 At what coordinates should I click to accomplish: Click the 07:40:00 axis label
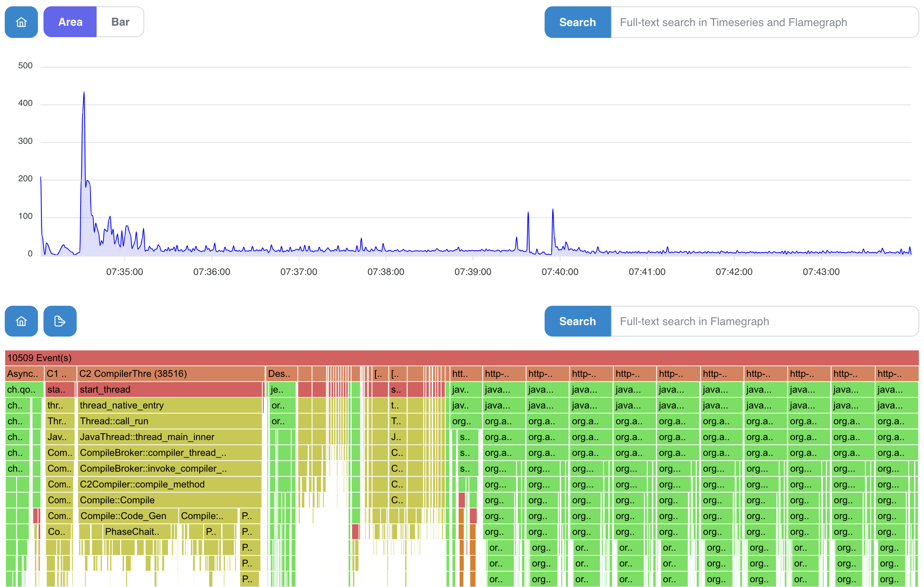coord(560,272)
